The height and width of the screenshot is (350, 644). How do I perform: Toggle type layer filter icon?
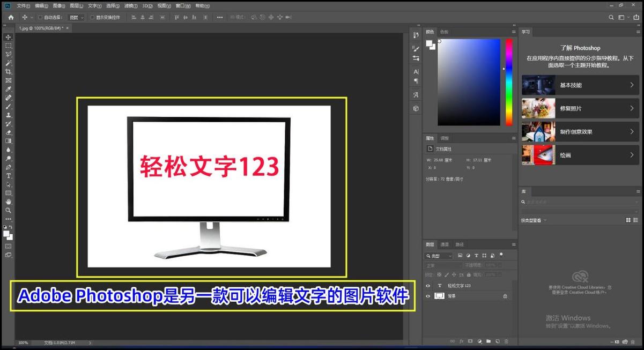coord(476,256)
